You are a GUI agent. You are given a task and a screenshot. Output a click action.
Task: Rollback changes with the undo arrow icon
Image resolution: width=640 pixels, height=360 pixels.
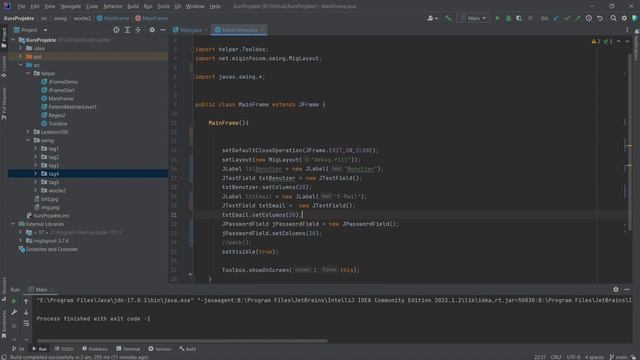(x=600, y=18)
